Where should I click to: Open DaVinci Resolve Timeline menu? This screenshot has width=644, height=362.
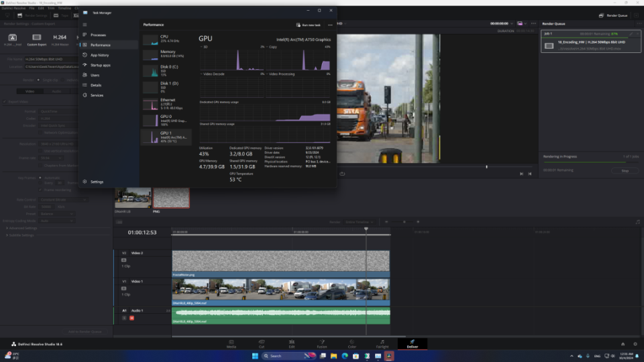pos(64,8)
